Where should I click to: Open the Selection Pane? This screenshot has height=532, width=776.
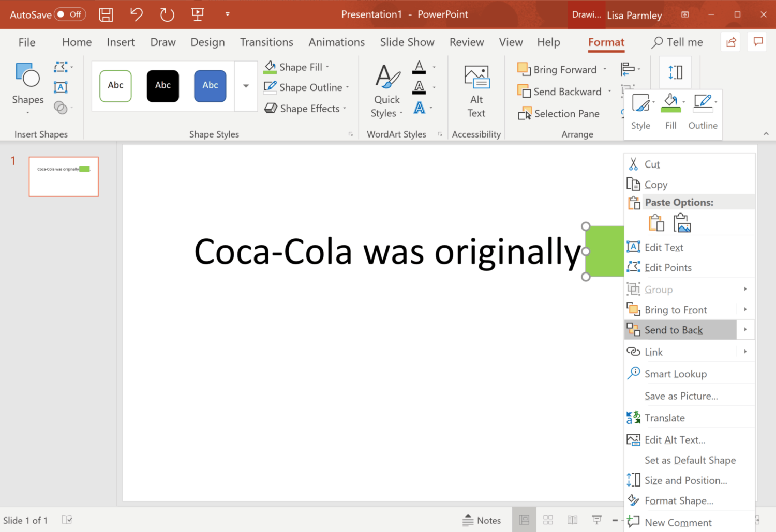[x=559, y=113]
